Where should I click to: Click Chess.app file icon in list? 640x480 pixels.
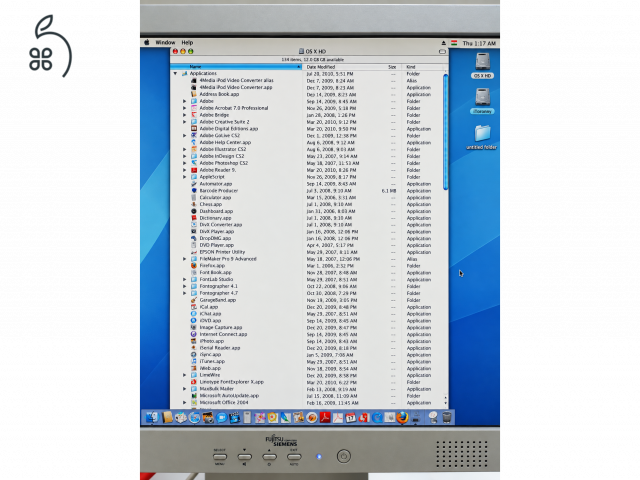tap(194, 204)
